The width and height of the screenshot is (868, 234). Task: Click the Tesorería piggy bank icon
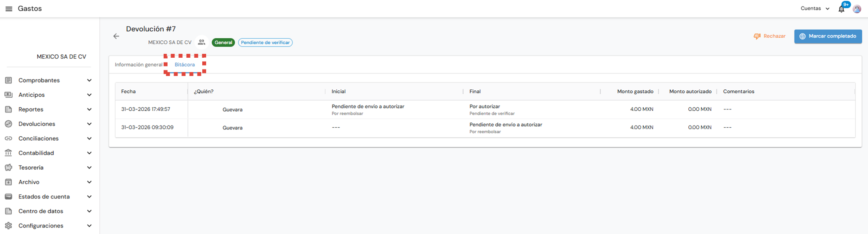pos(8,168)
